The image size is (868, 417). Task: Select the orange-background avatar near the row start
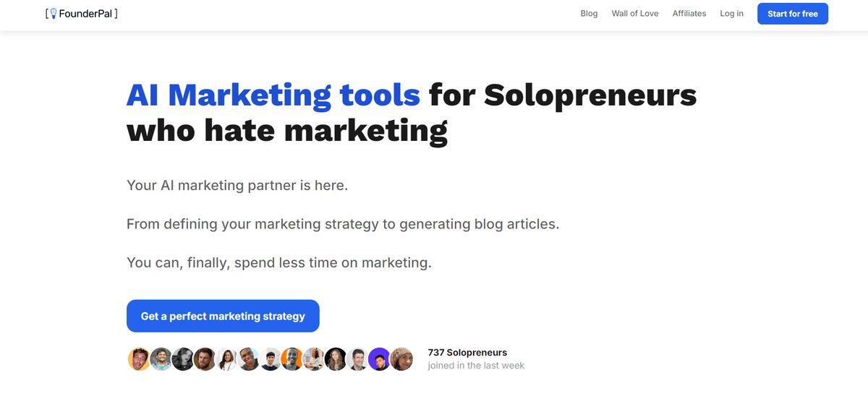point(291,358)
